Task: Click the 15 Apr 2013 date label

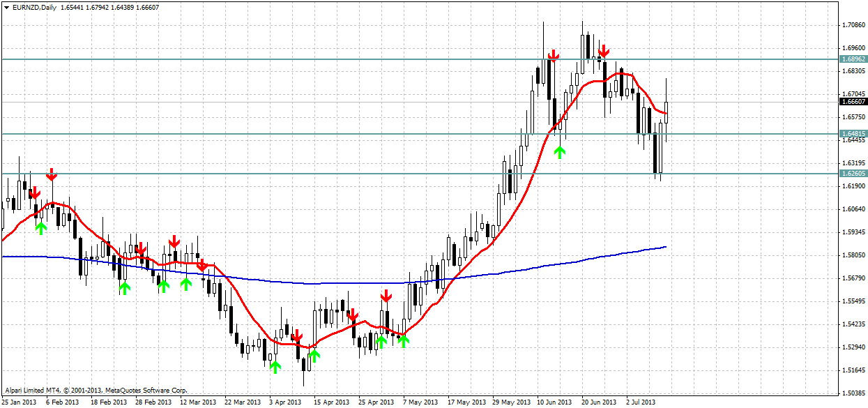Action: 332,402
